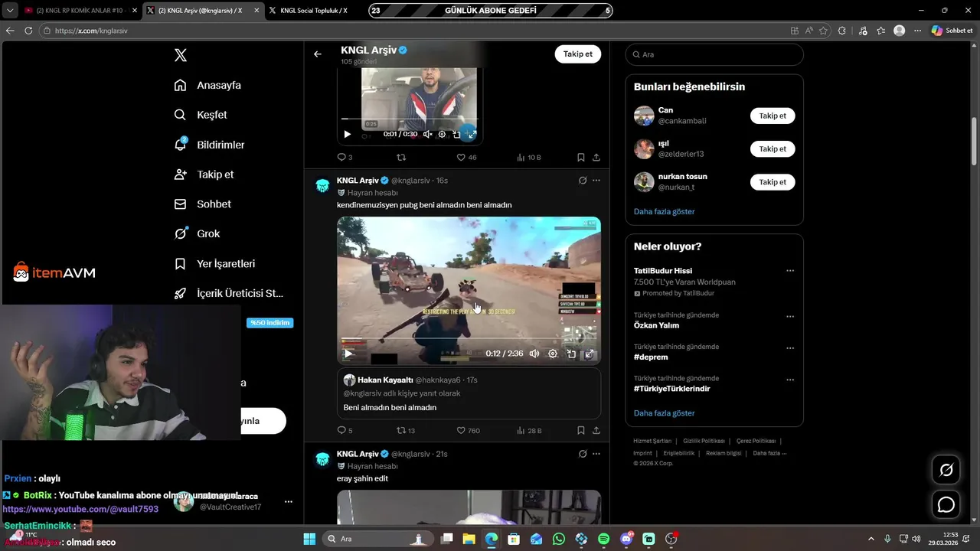This screenshot has width=980, height=551.
Task: Open #deprem trend options menu
Action: point(790,348)
